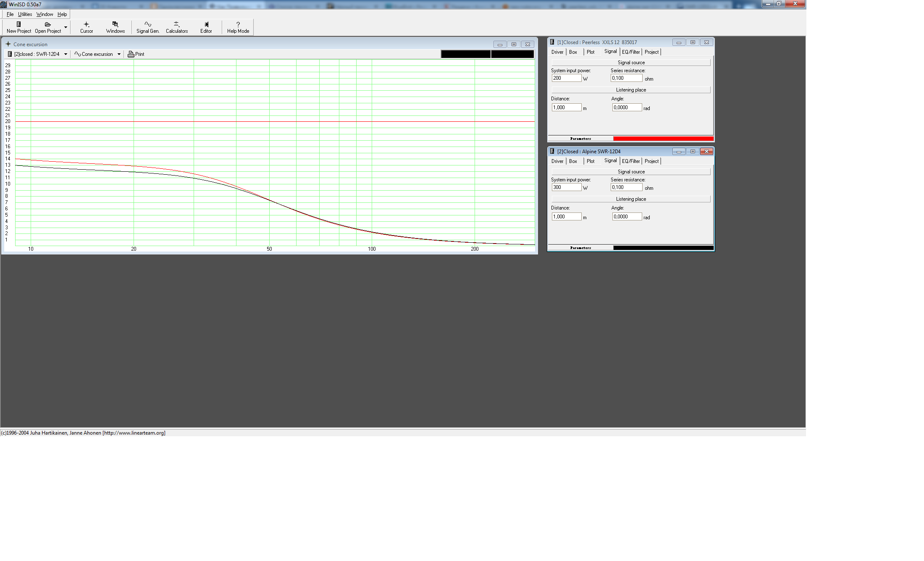Switch to Driver tab in Peerless window
Image resolution: width=924 pixels, height=561 pixels.
point(557,52)
